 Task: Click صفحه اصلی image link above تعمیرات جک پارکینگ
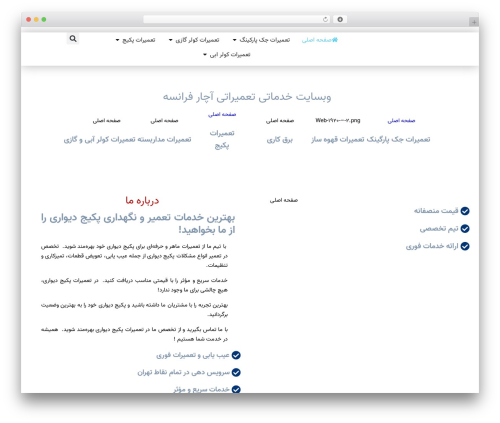(401, 121)
